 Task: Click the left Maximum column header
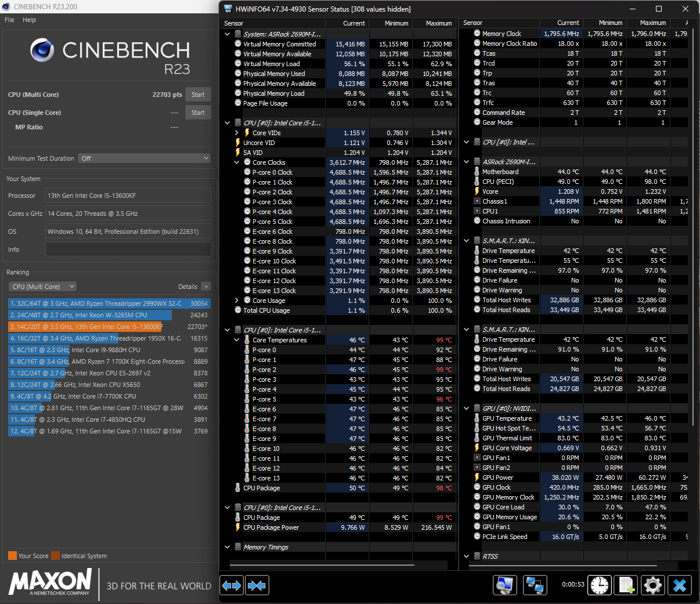[434, 23]
